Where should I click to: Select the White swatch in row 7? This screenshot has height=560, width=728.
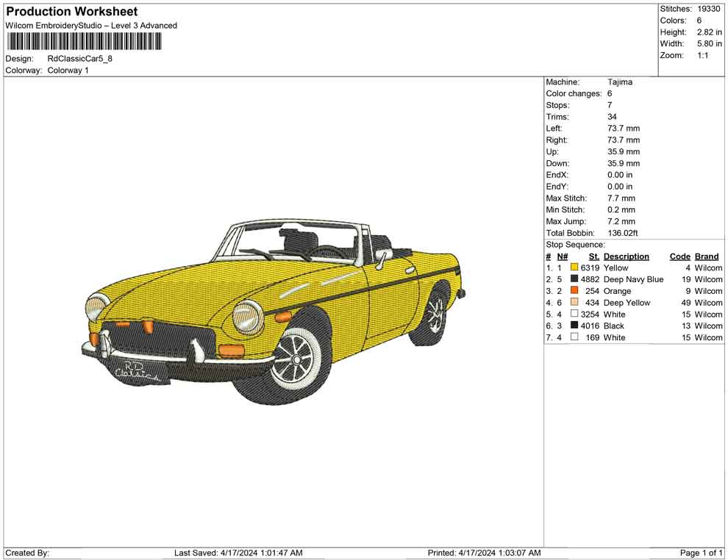point(574,337)
